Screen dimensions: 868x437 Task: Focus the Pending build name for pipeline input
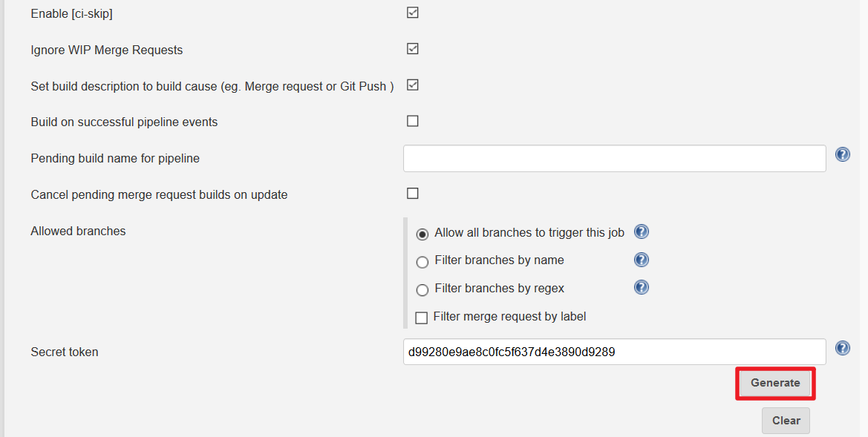tap(614, 158)
